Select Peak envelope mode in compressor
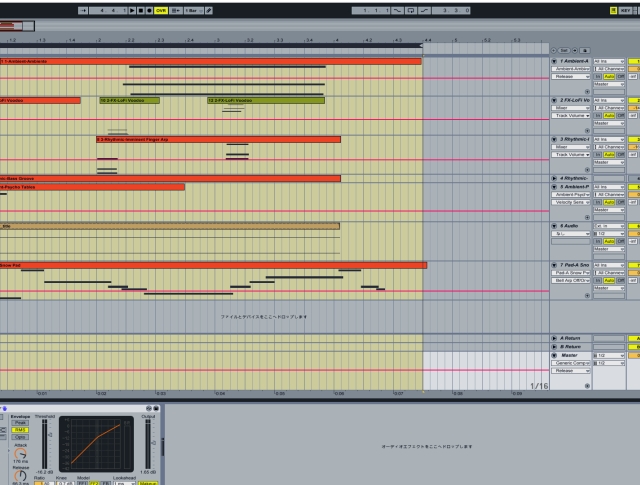Image resolution: width=640 pixels, height=485 pixels. (20, 422)
